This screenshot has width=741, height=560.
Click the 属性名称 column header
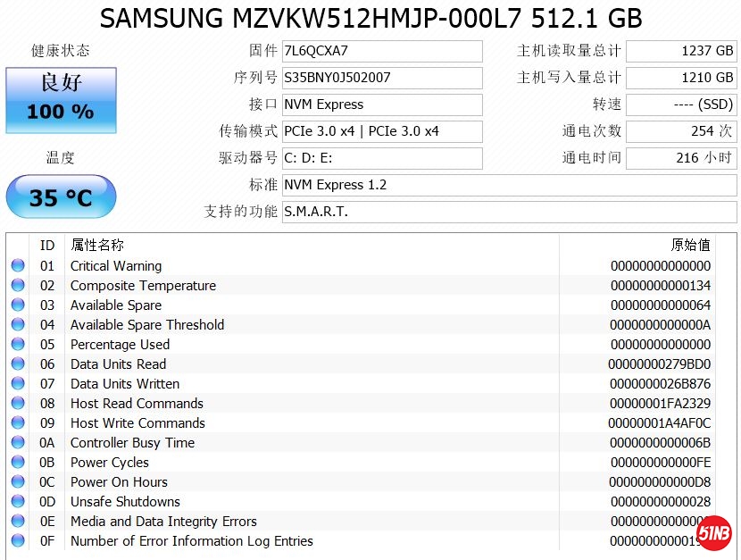click(98, 245)
